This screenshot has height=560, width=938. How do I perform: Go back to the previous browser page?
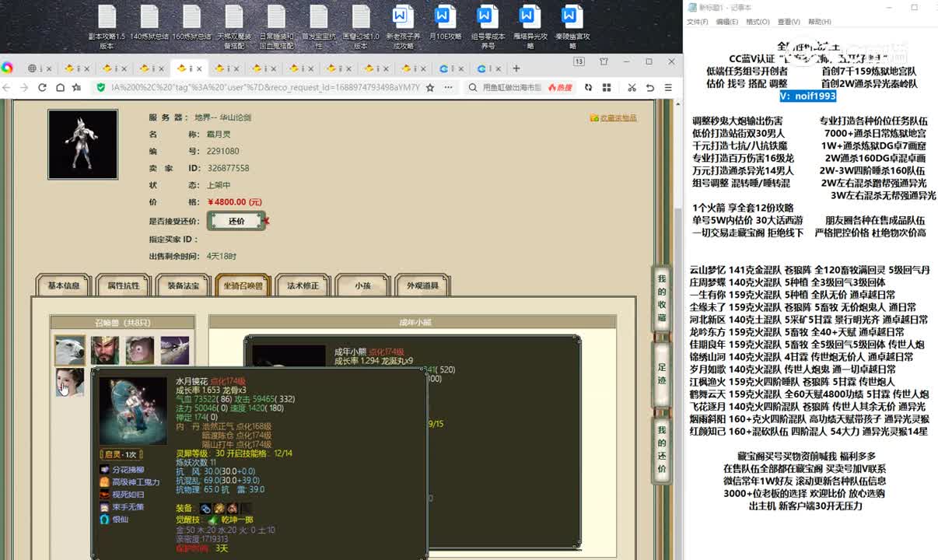(8, 88)
